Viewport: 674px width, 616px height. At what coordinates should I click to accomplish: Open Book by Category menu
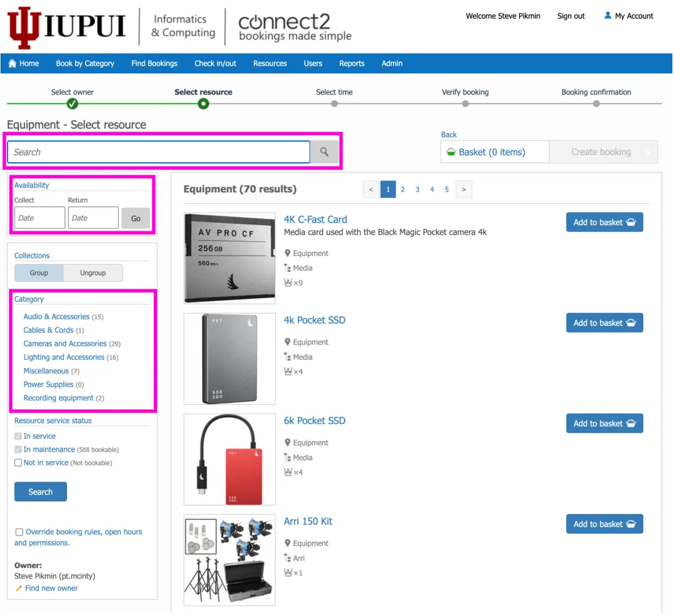point(85,64)
